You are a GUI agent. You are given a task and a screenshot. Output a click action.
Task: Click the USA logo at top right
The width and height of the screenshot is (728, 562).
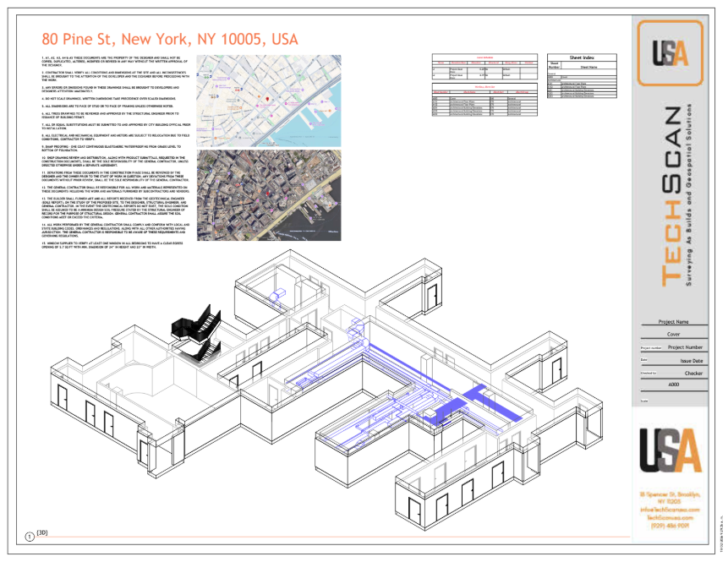670,52
